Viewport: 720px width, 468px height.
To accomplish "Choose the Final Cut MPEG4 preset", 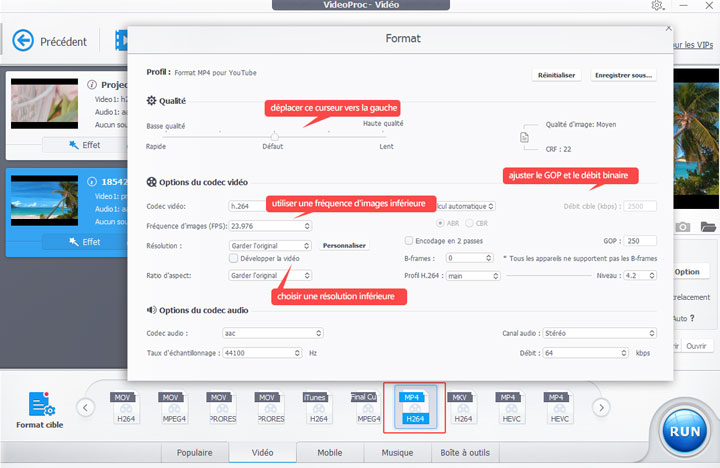I will [367, 408].
